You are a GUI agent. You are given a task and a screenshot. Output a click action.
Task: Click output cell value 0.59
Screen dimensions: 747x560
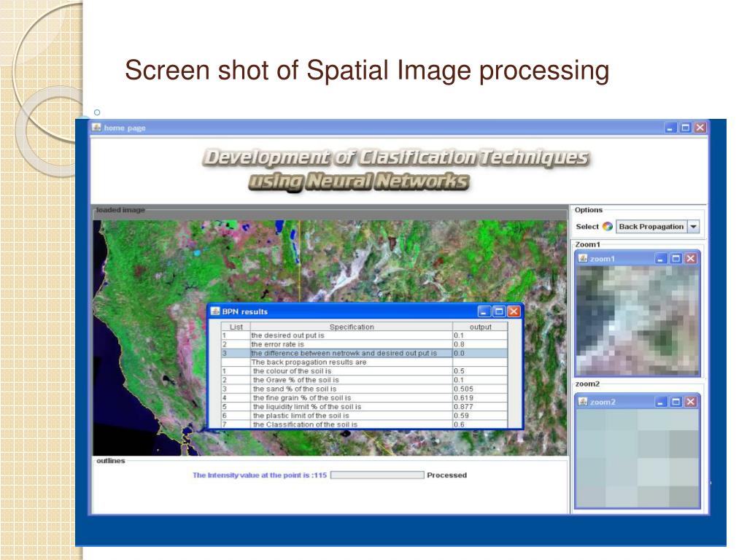coord(480,415)
